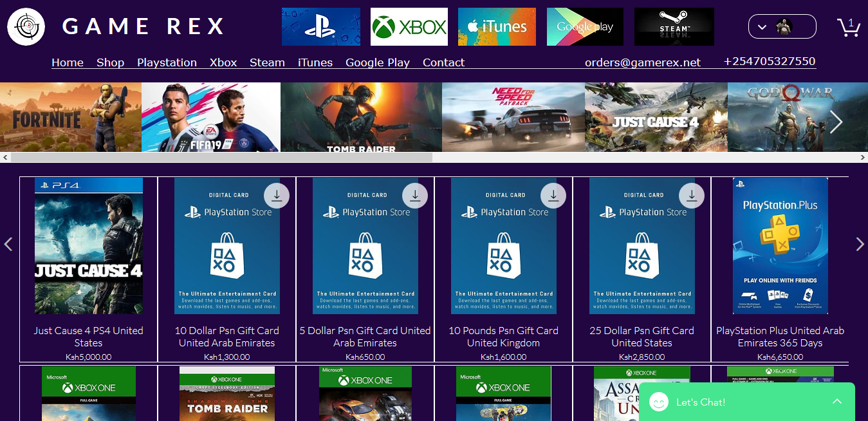Select the Tomb Raider banner image
The height and width of the screenshot is (421, 868).
(361, 117)
